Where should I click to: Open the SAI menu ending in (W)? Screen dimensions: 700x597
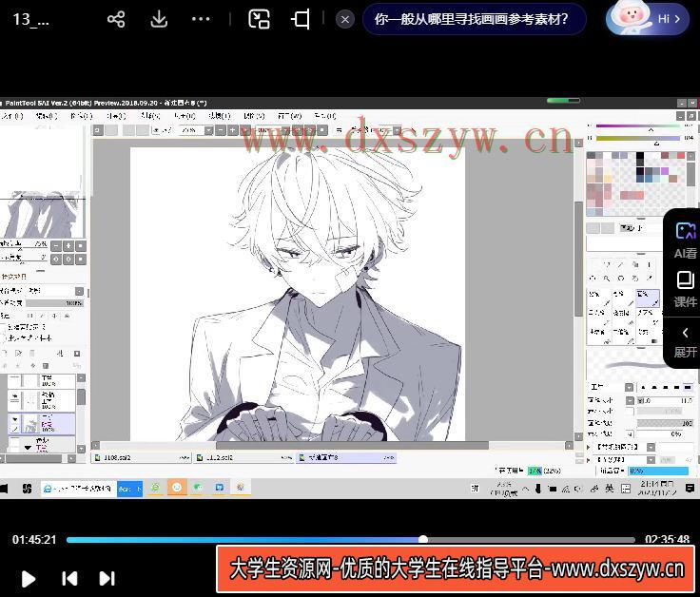point(290,116)
